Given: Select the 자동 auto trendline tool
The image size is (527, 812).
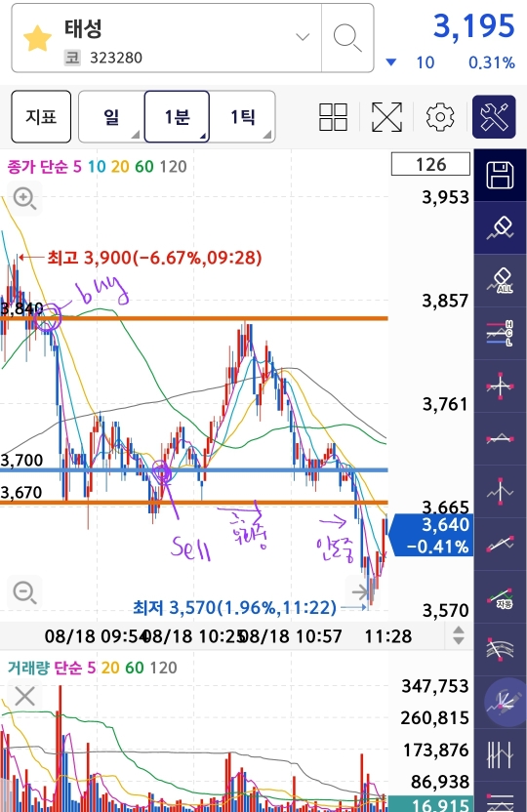Looking at the screenshot, I should point(500,597).
